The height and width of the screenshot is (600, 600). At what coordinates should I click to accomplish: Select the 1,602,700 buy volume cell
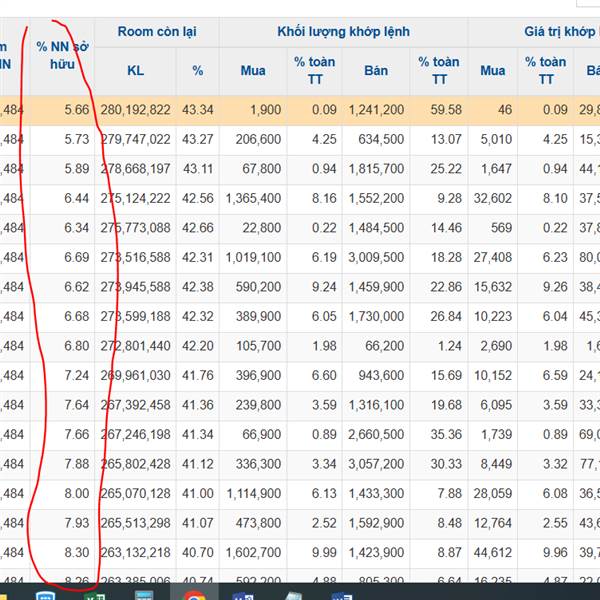tap(253, 552)
